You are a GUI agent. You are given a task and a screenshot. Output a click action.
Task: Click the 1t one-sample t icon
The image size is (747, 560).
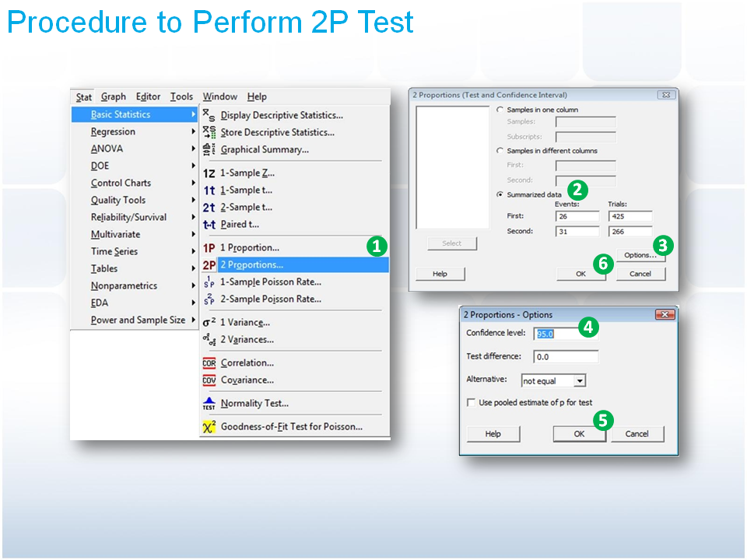209,190
